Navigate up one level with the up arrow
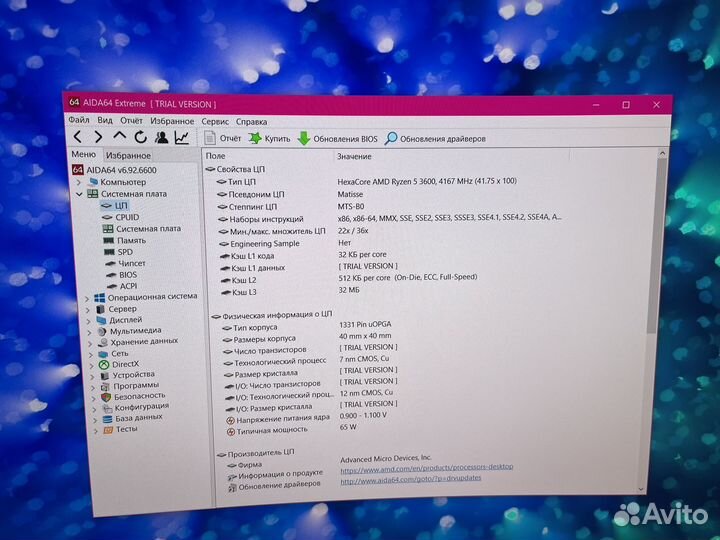 coord(119,136)
